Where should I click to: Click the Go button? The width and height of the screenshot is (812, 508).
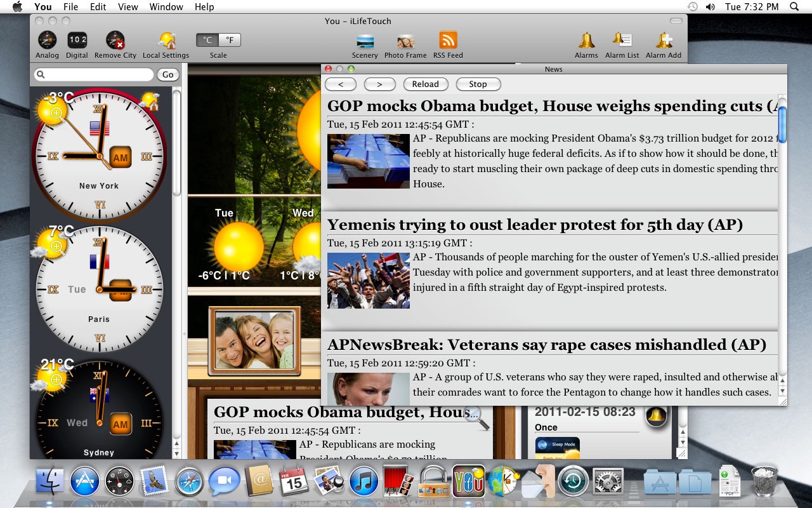pos(167,74)
